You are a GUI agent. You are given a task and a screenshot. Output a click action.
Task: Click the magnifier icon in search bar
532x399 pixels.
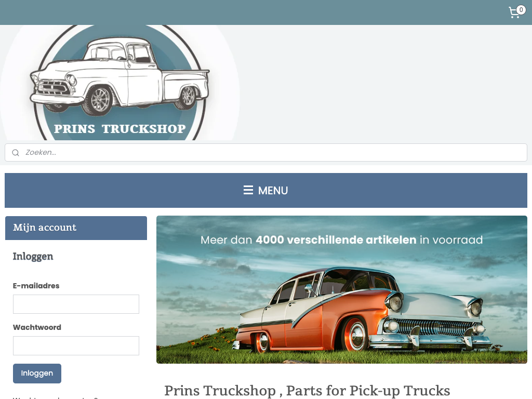click(x=16, y=153)
